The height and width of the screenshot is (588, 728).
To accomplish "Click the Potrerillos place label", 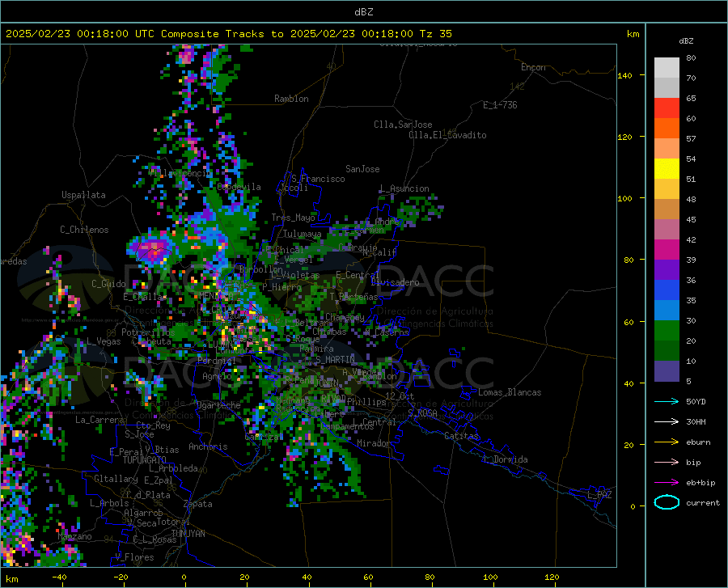I will [148, 332].
